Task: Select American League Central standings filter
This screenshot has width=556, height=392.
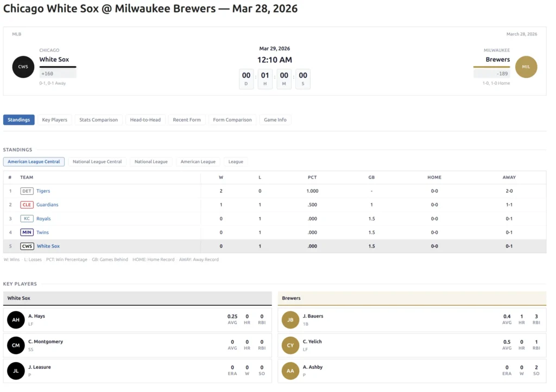Action: [34, 162]
